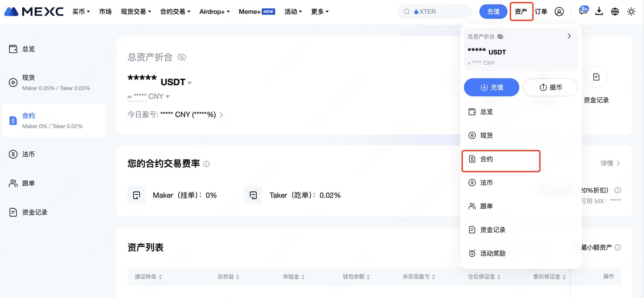
Task: Click the app download icon
Action: [x=599, y=11]
